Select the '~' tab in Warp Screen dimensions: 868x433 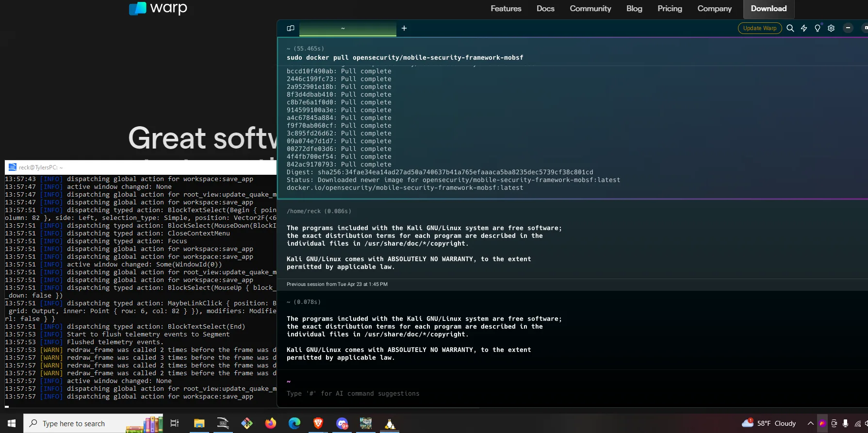348,28
